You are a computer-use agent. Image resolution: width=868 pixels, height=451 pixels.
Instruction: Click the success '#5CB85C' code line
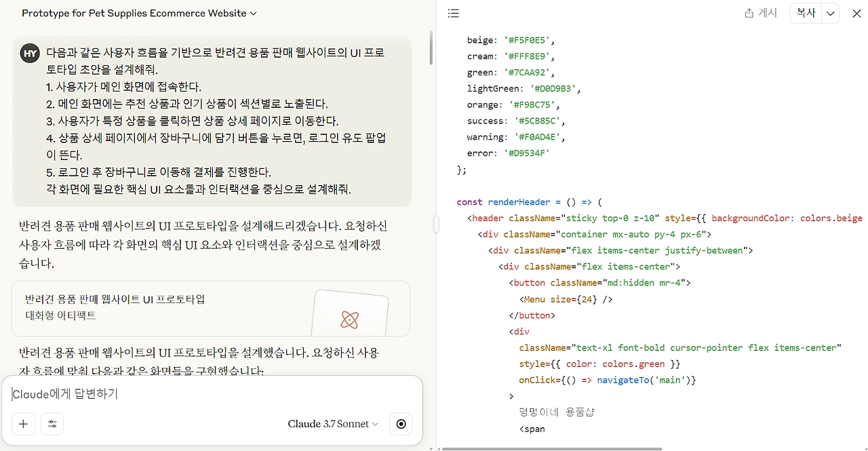[516, 121]
